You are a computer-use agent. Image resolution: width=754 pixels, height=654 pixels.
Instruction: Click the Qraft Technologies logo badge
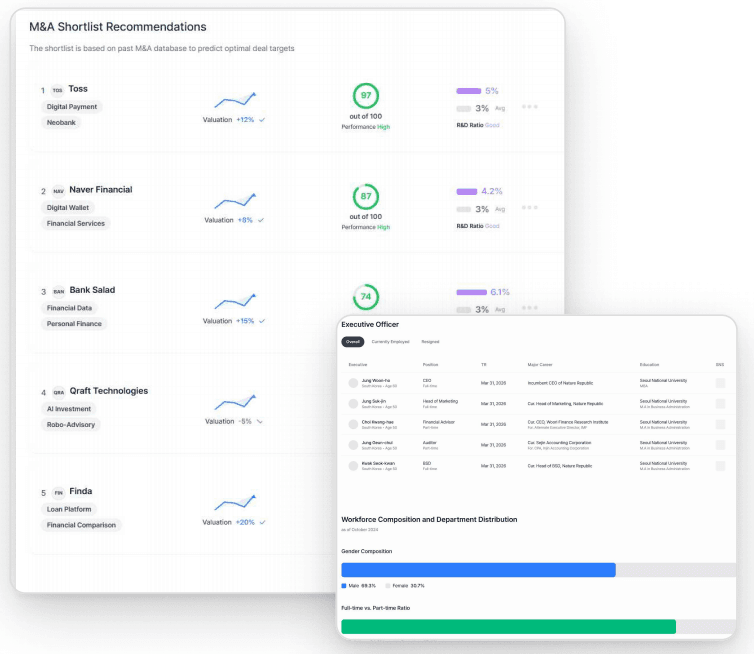[x=59, y=392]
